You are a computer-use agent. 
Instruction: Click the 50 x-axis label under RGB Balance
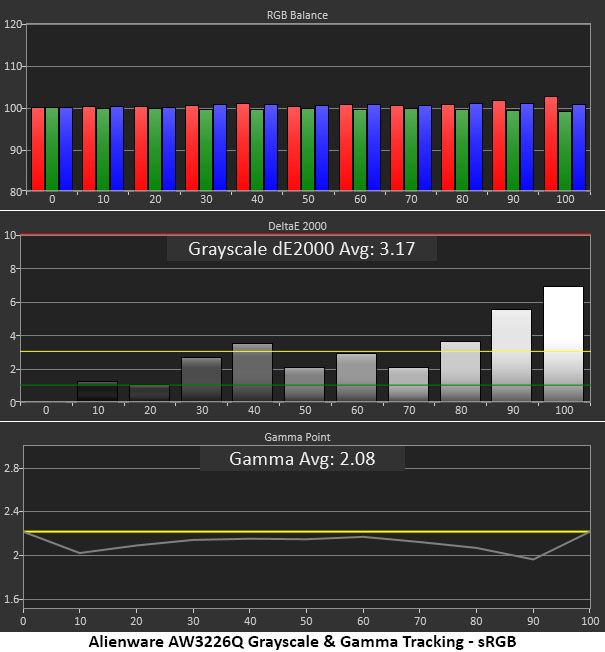pyautogui.click(x=308, y=199)
